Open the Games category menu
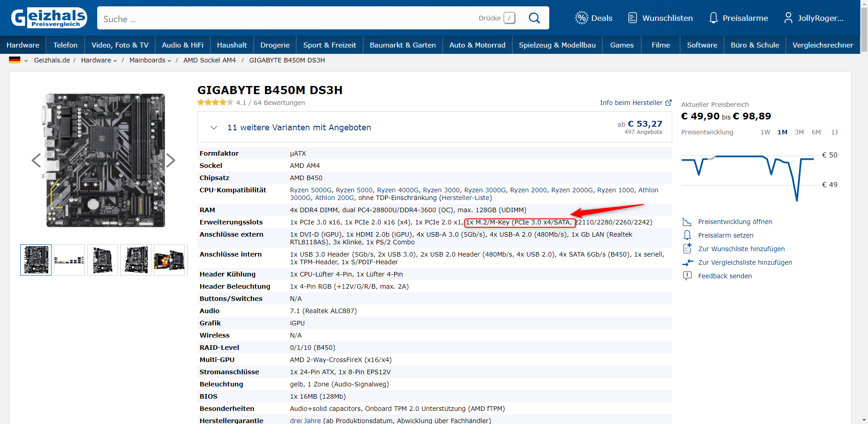This screenshot has width=868, height=424. 622,45
